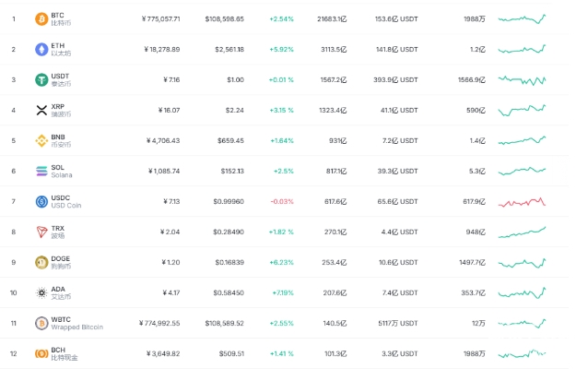Select BCH price ¥3,649.82
588x369 pixels.
[163, 353]
